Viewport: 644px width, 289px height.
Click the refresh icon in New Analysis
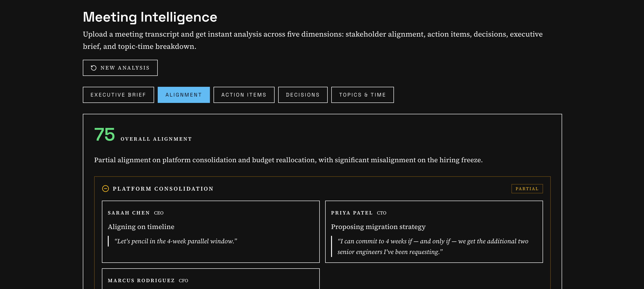93,68
